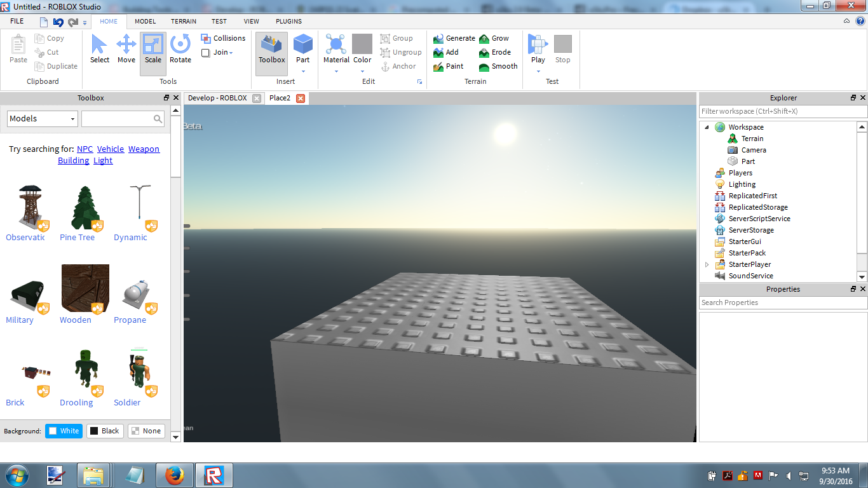Click the Stop test button
The height and width of the screenshot is (488, 868).
point(563,49)
